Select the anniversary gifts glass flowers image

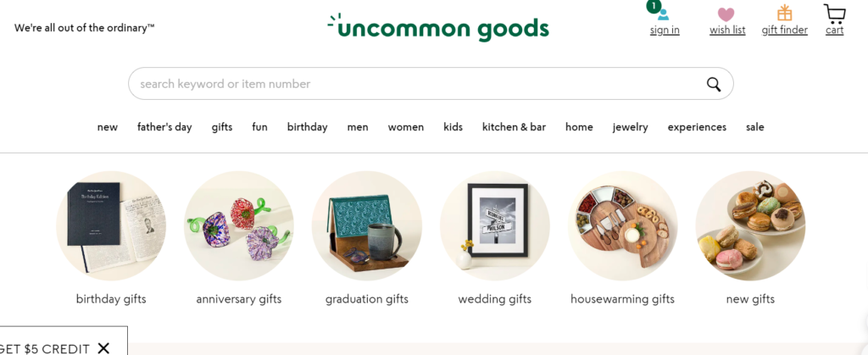[x=239, y=226]
